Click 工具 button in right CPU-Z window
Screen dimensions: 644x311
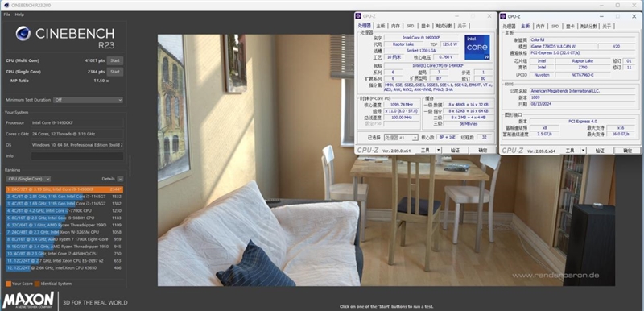click(x=570, y=151)
